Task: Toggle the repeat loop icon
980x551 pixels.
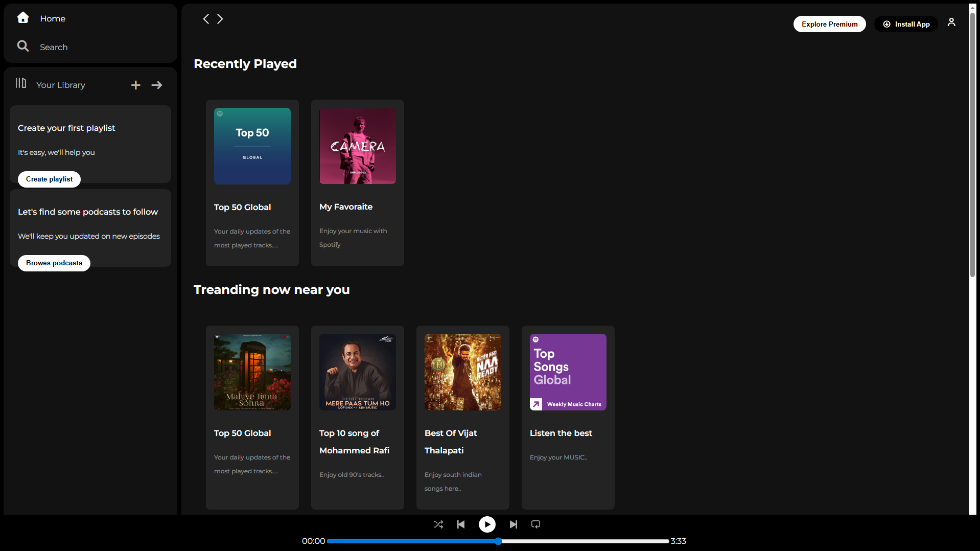Action: (x=536, y=524)
